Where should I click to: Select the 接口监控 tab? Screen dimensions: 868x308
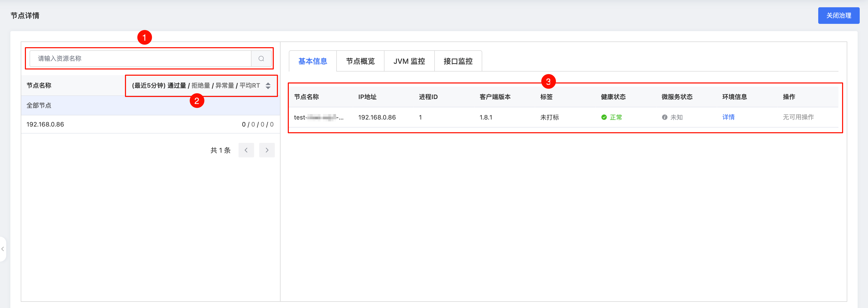pyautogui.click(x=458, y=61)
